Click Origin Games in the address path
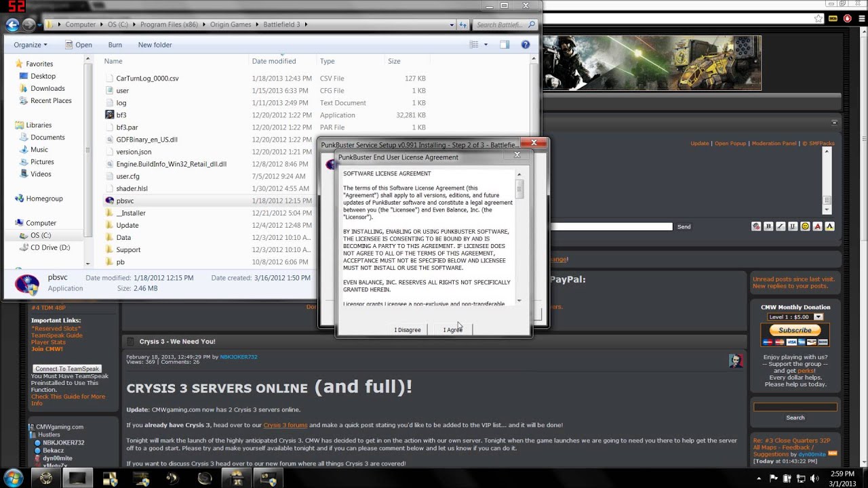This screenshot has width=868, height=488. click(x=231, y=25)
